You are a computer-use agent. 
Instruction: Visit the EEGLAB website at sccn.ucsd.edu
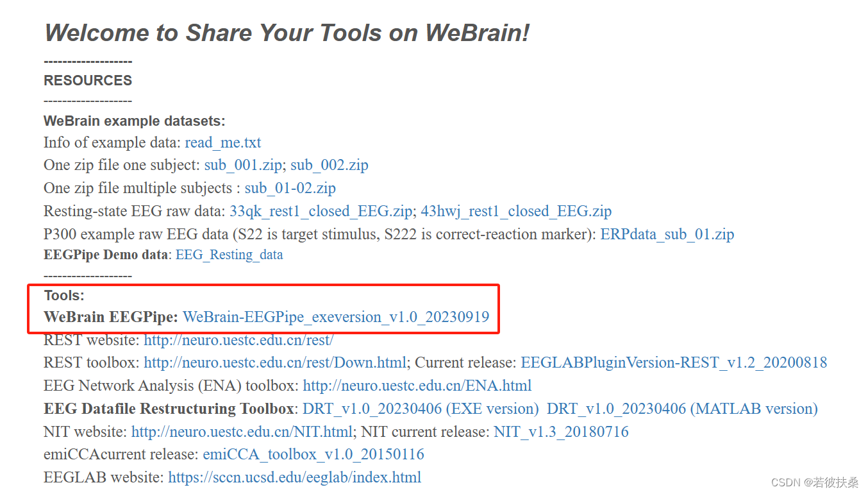(x=295, y=478)
